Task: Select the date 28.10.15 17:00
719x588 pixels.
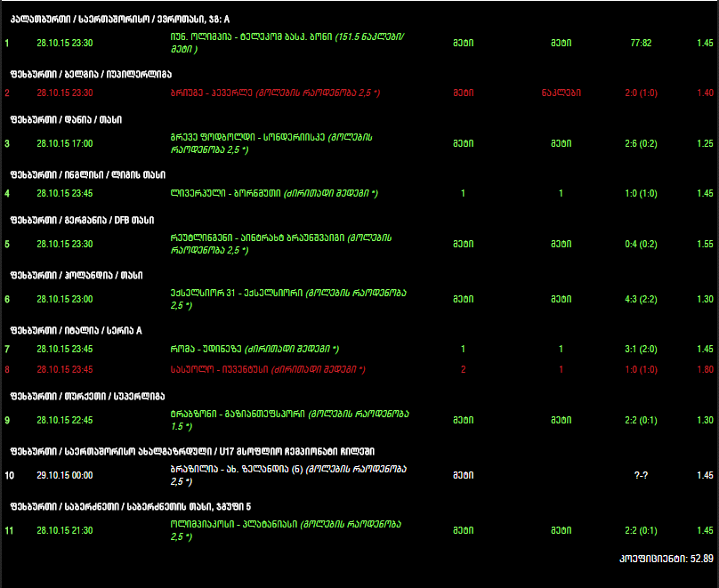Action: click(x=65, y=143)
